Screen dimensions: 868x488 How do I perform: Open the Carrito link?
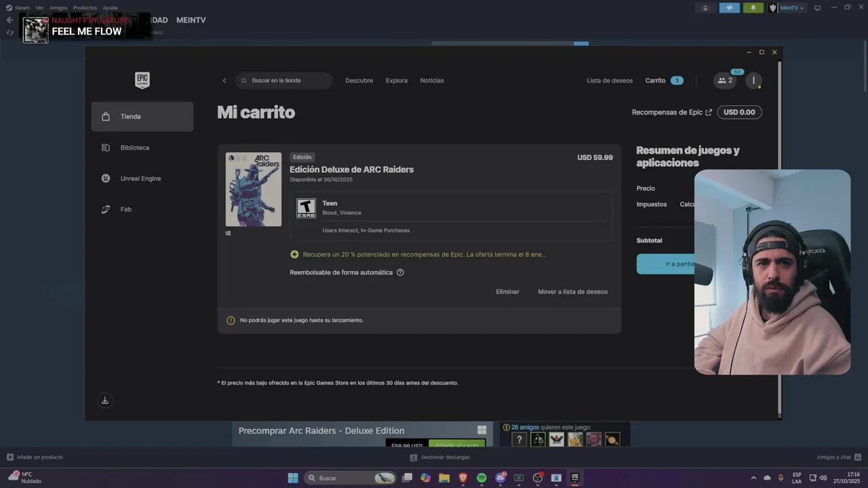(x=656, y=81)
